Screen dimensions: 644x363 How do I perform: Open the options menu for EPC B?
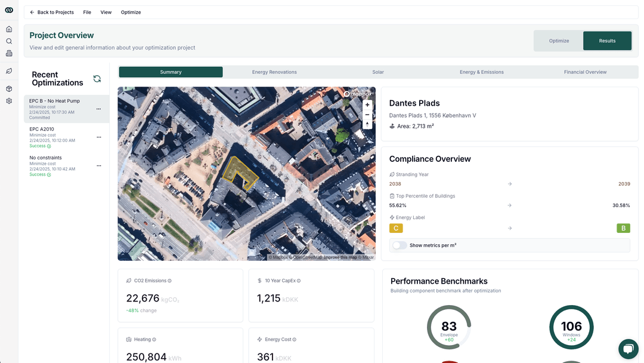coord(98,108)
